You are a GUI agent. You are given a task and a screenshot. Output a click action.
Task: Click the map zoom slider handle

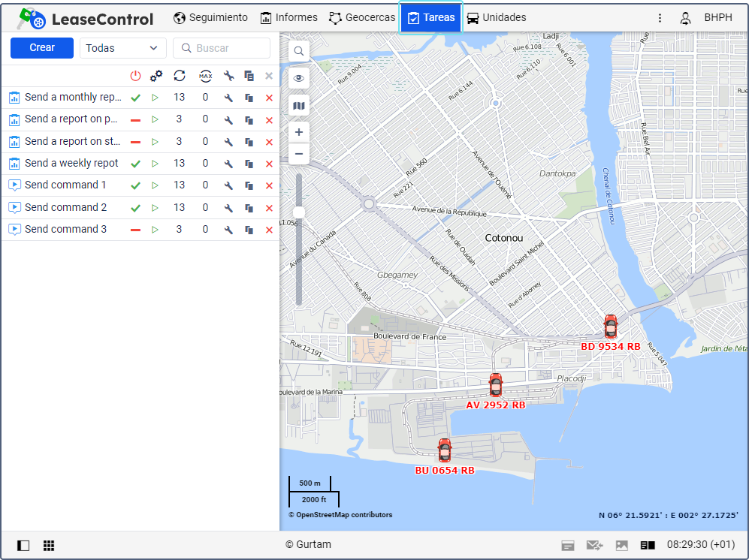[x=299, y=212]
